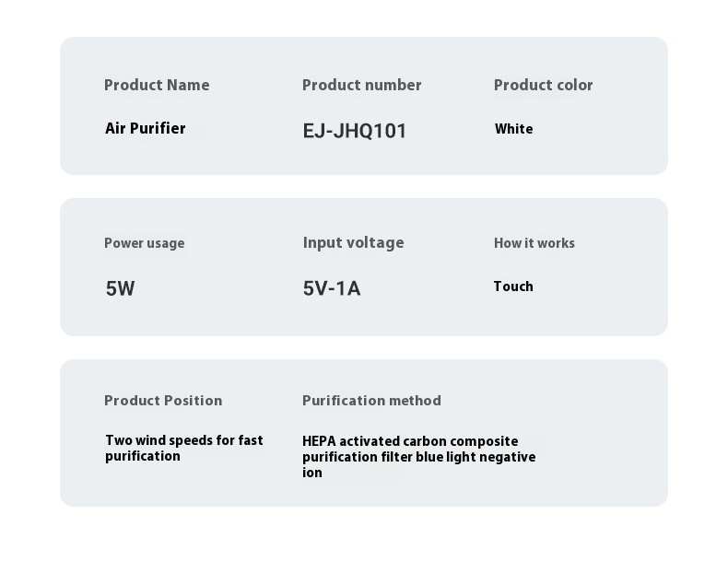This screenshot has height=573, width=728.
Task: Select the HEPA activated carbon description
Action: 418,457
